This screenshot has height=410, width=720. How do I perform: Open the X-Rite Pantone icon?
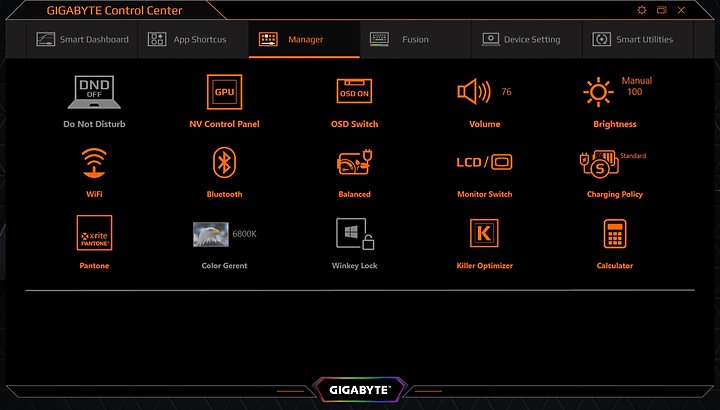(x=94, y=233)
